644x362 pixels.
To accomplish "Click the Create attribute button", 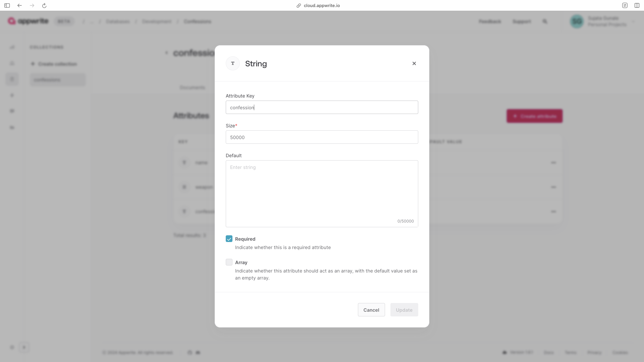I will [534, 116].
